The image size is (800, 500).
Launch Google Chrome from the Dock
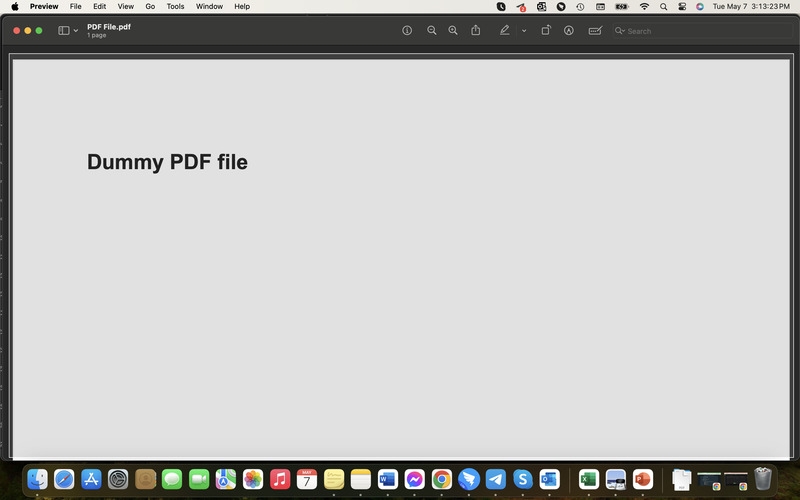coord(442,480)
